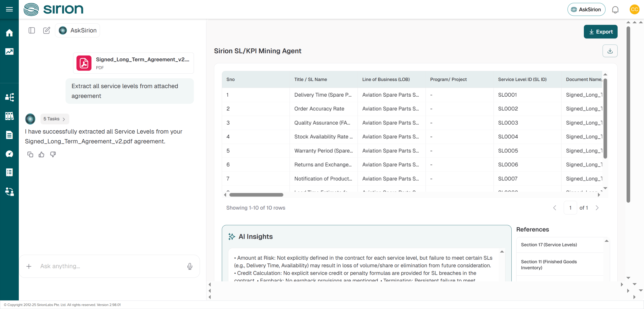Start a new chat with edit icon
644x309 pixels.
pyautogui.click(x=47, y=30)
